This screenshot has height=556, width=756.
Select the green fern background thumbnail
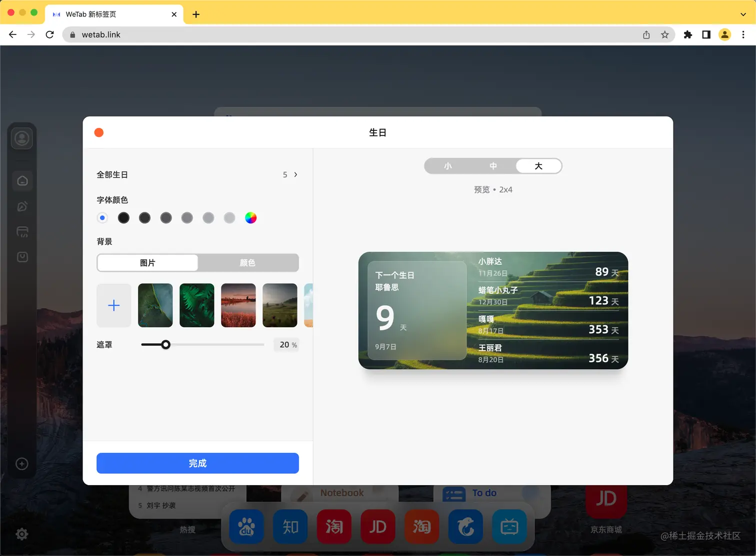coord(197,305)
